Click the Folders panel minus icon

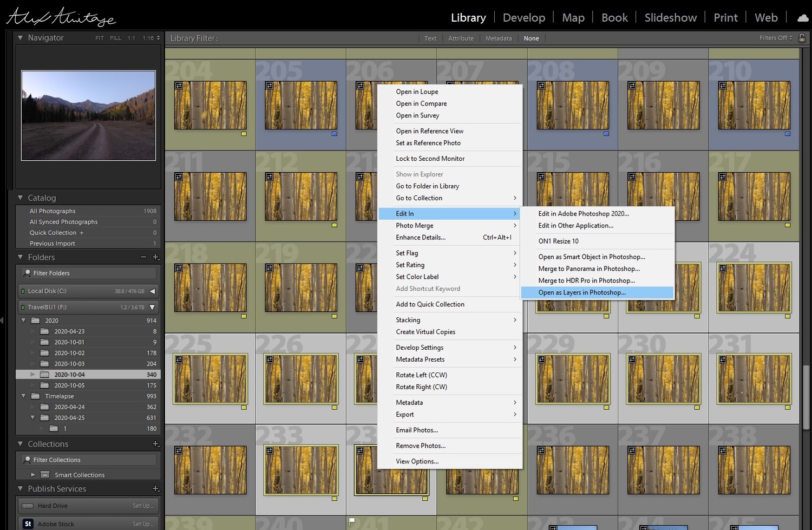click(x=143, y=257)
